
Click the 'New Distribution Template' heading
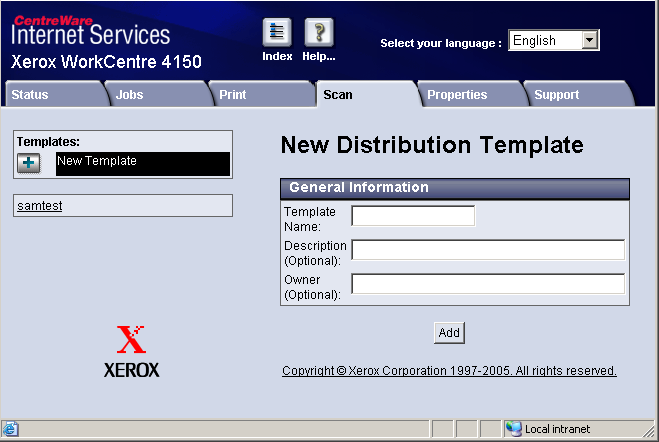[432, 145]
